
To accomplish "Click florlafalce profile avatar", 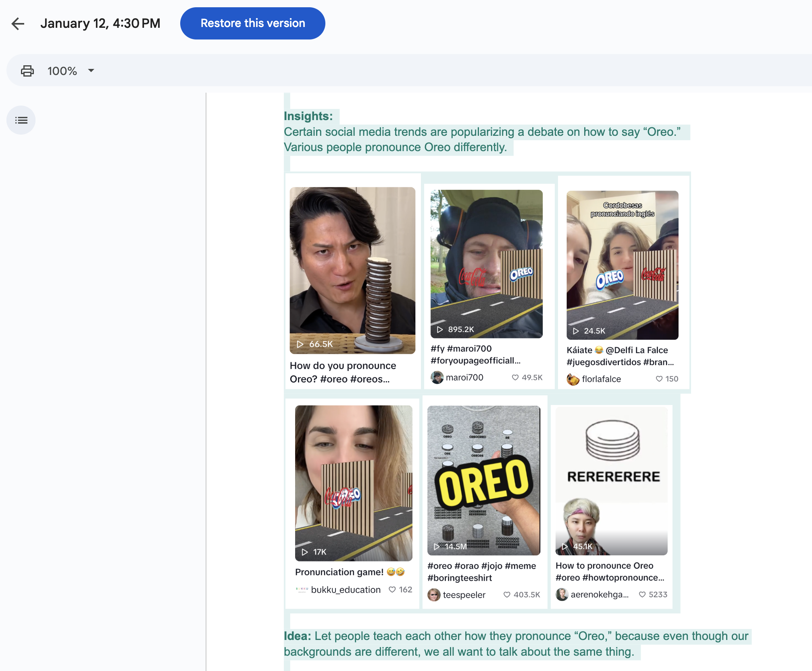I will coord(573,379).
